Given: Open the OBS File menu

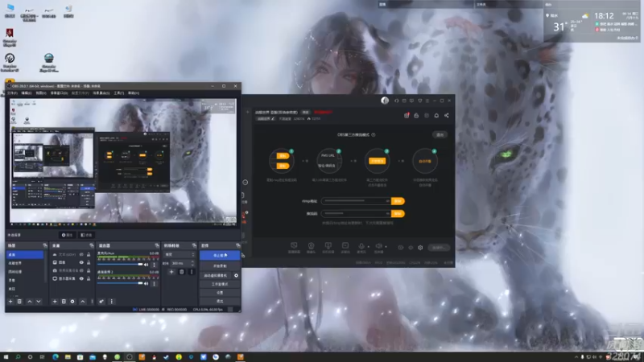Looking at the screenshot, I should 12,93.
